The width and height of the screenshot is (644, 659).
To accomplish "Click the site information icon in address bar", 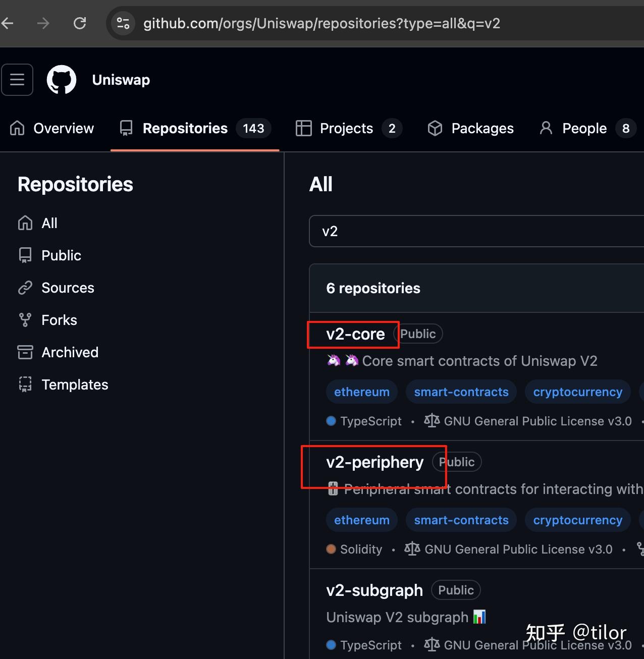I will pyautogui.click(x=123, y=23).
